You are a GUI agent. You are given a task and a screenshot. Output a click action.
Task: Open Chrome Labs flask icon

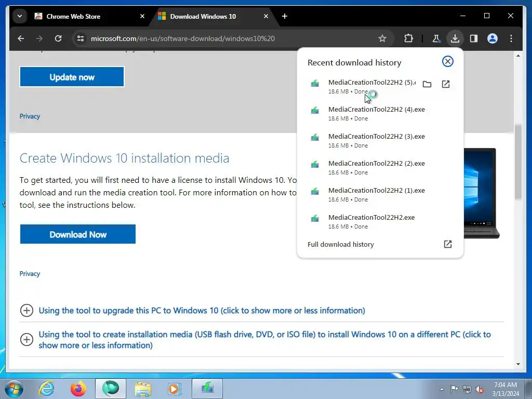[436, 38]
